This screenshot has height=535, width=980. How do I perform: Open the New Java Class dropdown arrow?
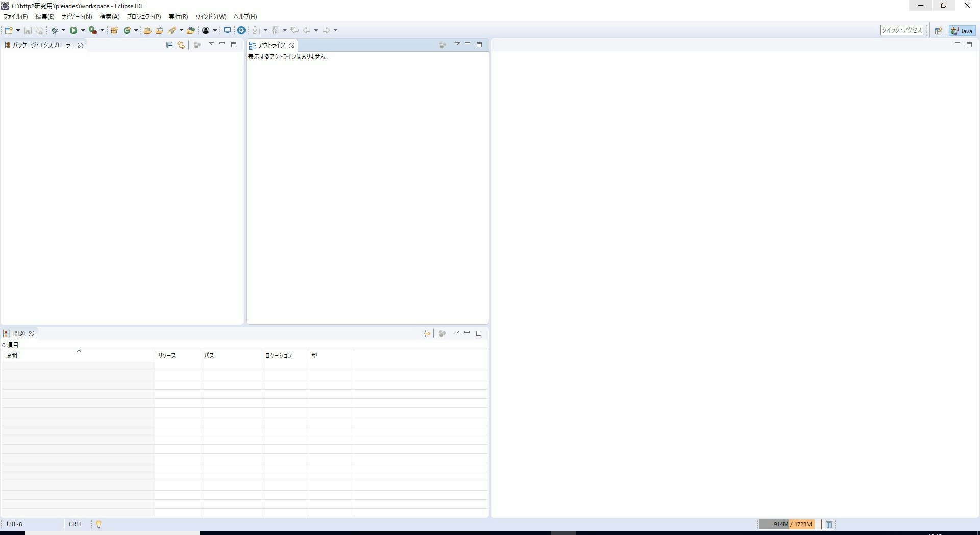pos(136,30)
